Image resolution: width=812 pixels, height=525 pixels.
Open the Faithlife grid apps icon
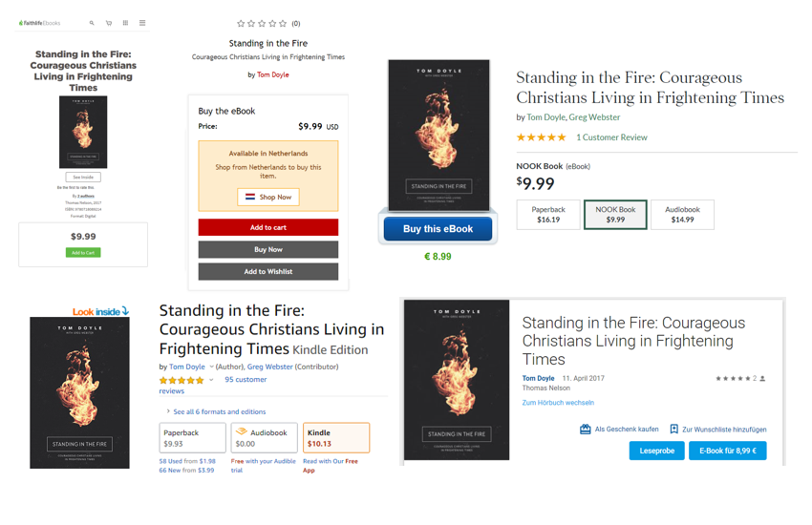125,23
